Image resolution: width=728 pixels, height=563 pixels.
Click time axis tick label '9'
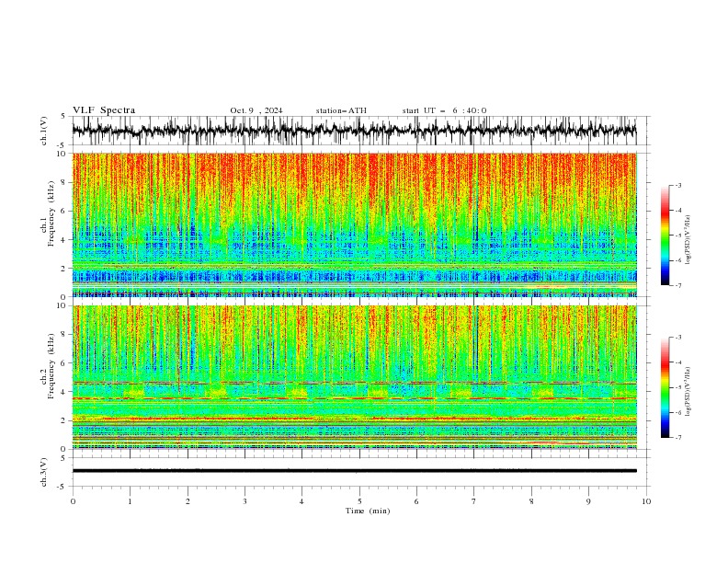588,501
